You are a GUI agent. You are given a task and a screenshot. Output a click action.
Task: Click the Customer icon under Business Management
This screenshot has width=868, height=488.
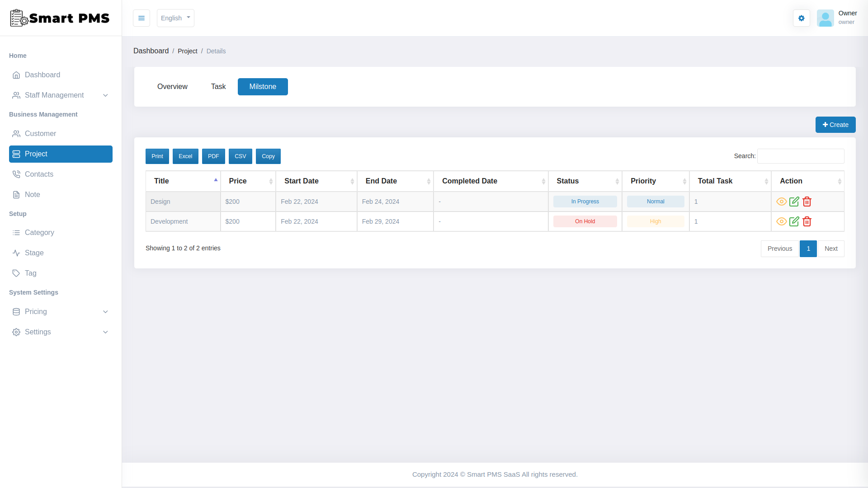(16, 133)
